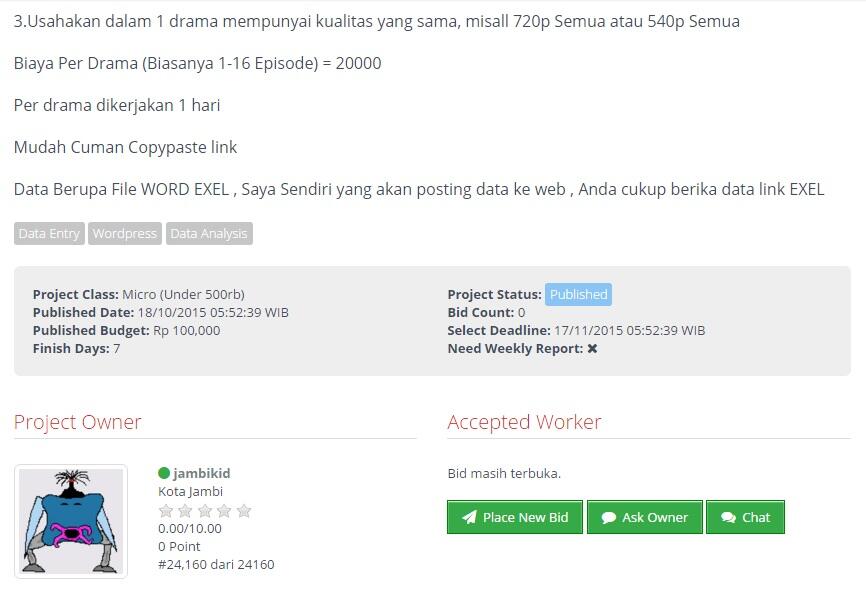Select the Data Analysis skill tag
Viewport: 866px width, 591px height.
click(x=209, y=234)
